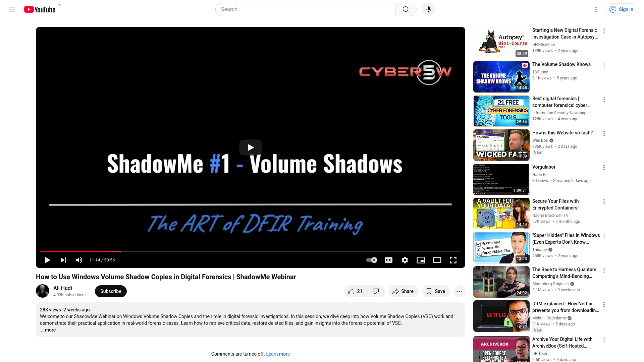Click the miniplayer icon
This screenshot has height=362, width=644.
click(421, 260)
